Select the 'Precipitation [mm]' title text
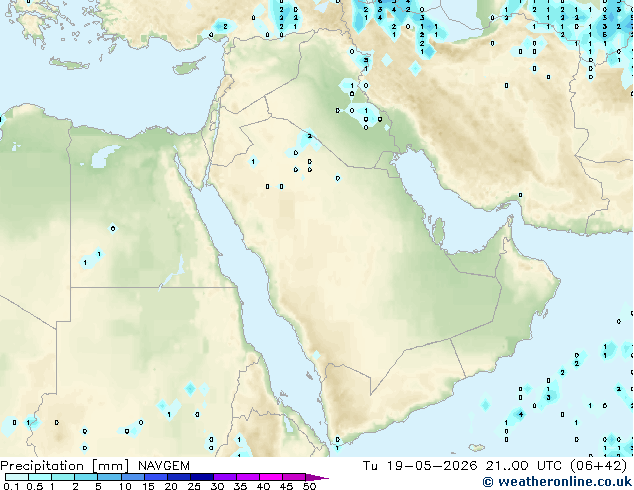 [65, 466]
